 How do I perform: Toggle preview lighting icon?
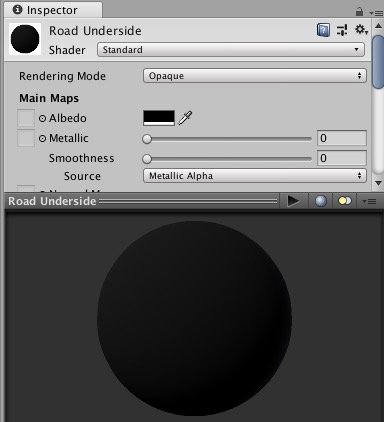click(x=345, y=201)
